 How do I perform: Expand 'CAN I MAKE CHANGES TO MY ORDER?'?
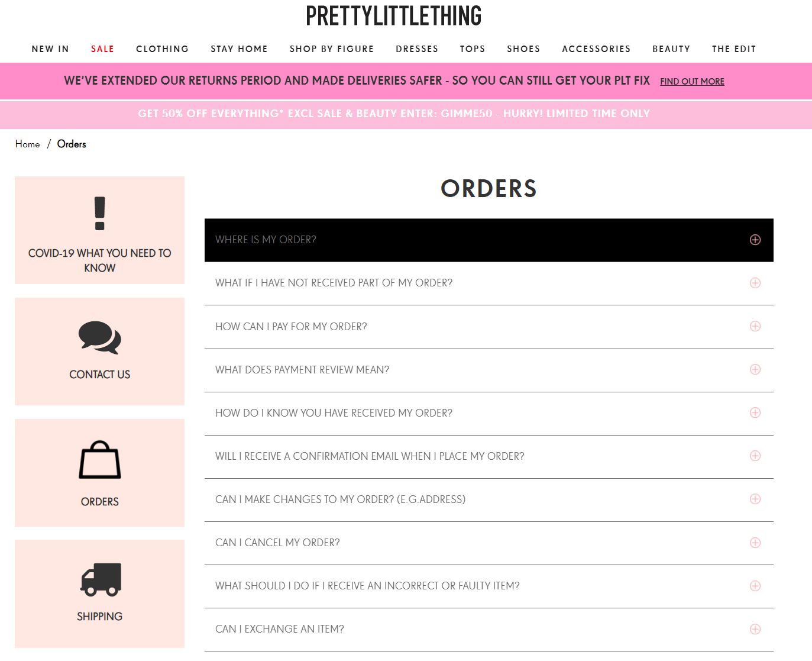755,499
